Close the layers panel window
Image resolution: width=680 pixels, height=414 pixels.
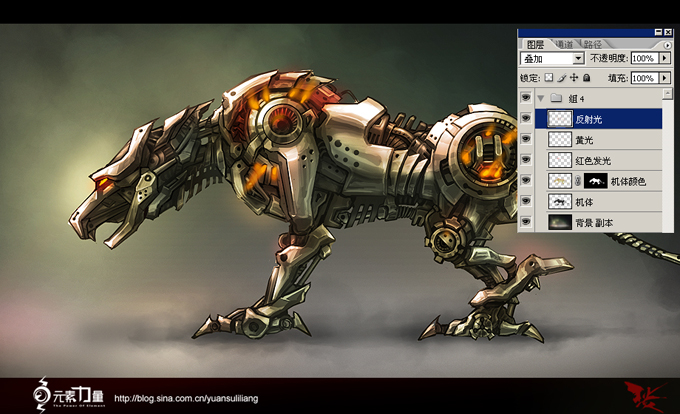click(668, 32)
